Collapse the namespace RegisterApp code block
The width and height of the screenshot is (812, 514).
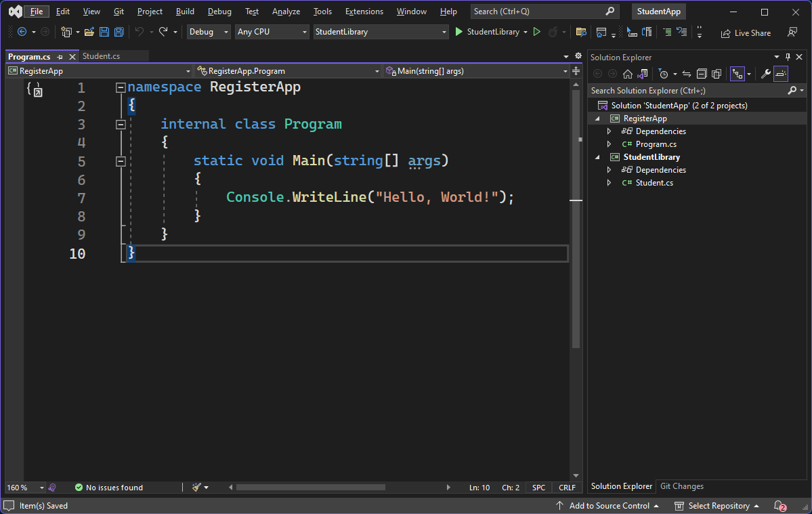click(x=121, y=87)
